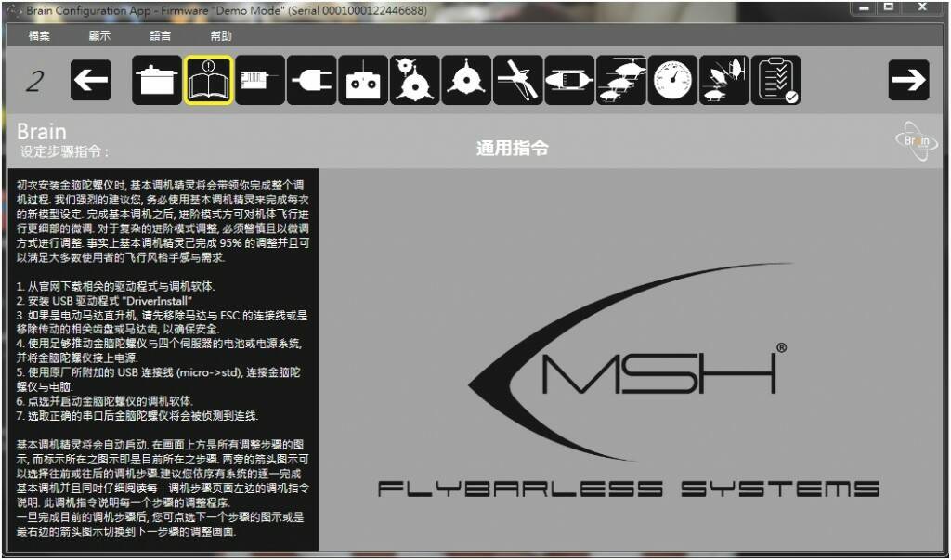Select the power plug connector step icon

pos(312,80)
